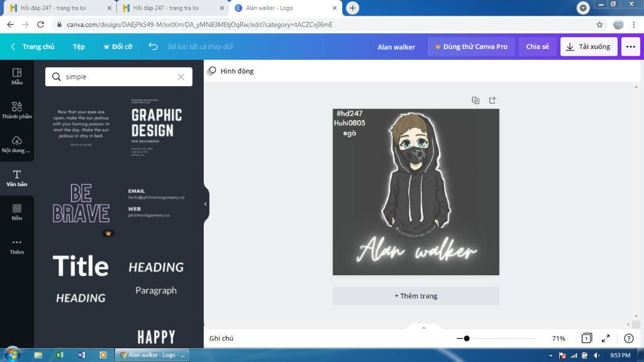Open the help question mark

[x=629, y=338]
